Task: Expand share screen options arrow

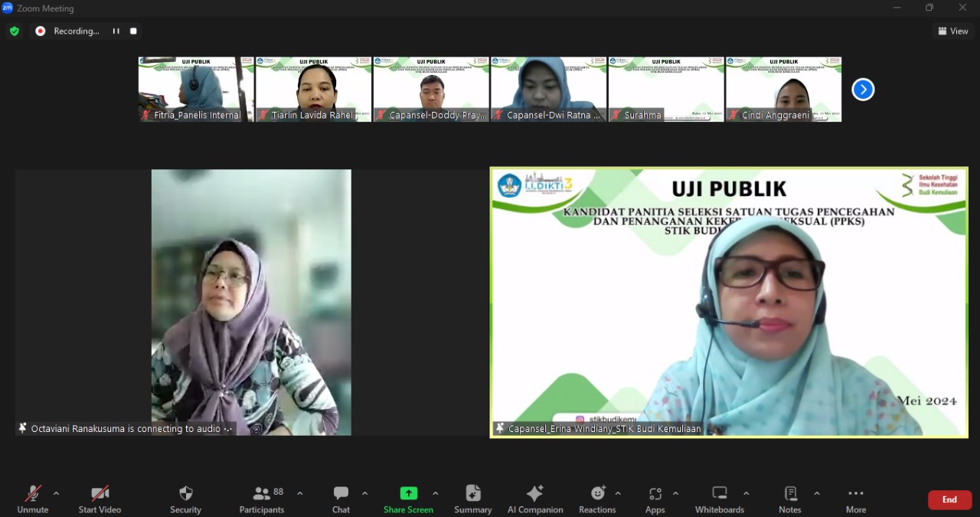Action: tap(436, 493)
